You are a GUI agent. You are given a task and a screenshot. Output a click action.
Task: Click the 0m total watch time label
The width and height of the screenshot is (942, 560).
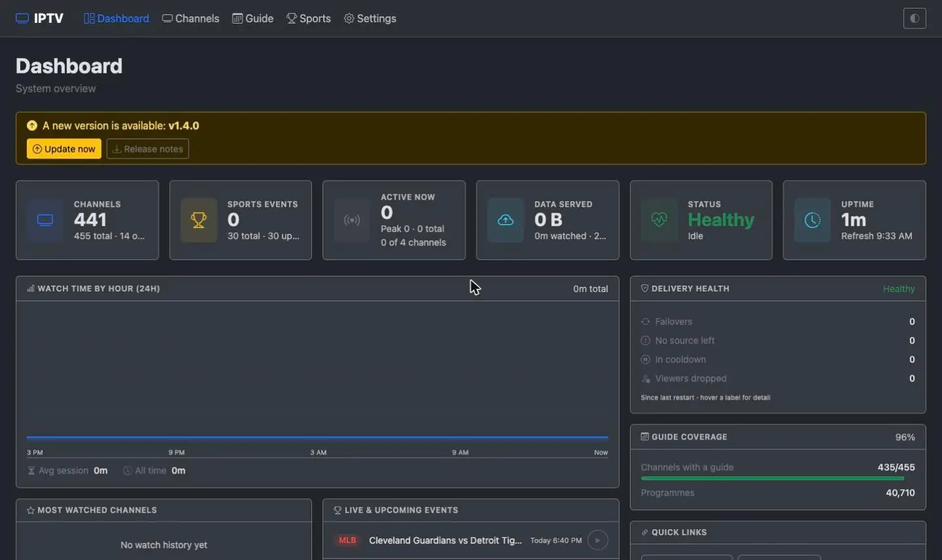[591, 289]
